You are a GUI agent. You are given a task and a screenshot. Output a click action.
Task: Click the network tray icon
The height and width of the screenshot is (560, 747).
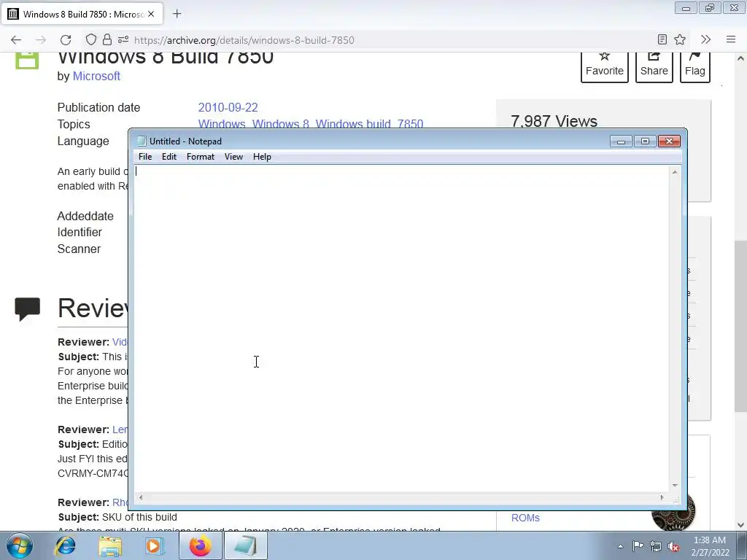click(656, 546)
